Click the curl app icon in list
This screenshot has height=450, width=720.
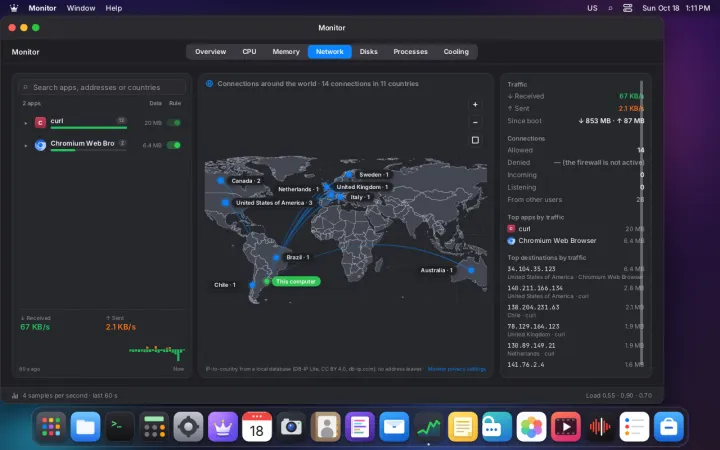tap(40, 123)
